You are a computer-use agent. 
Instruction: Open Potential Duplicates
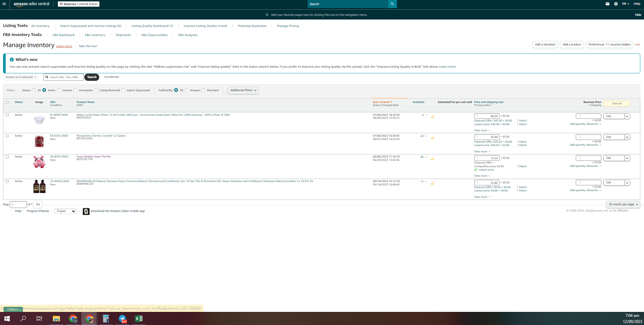[252, 26]
